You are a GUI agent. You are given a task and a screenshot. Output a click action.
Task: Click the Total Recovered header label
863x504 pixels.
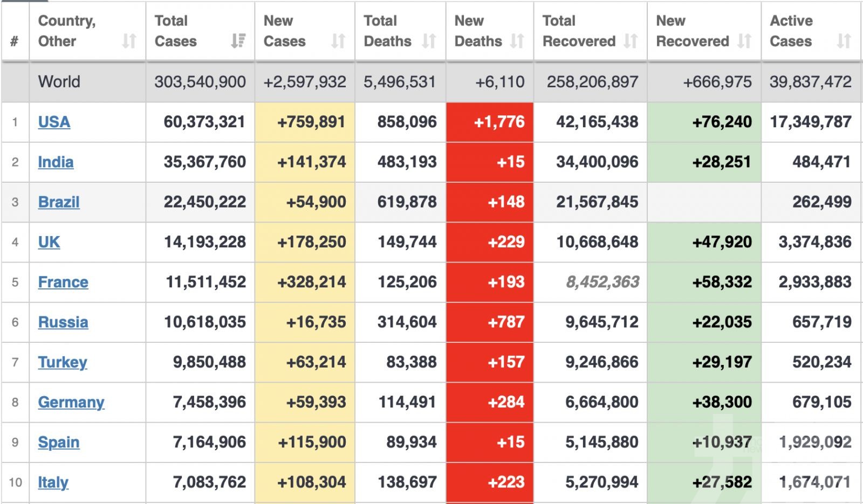pos(579,31)
